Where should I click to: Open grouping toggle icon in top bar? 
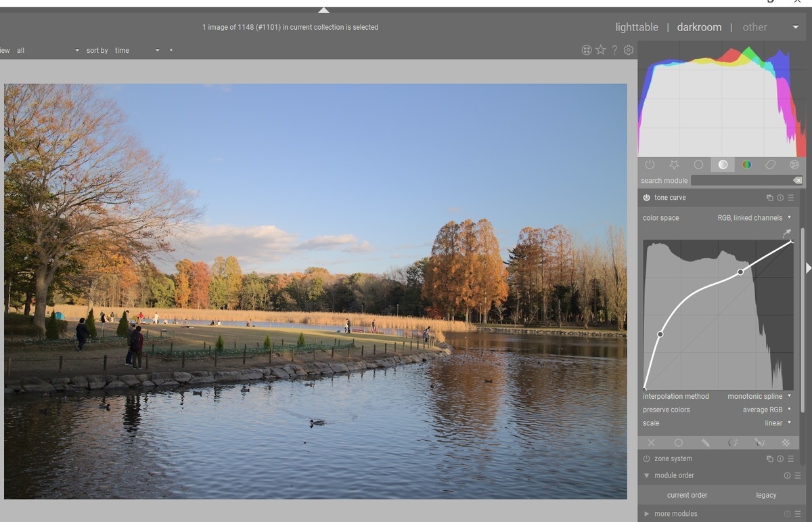tap(587, 50)
